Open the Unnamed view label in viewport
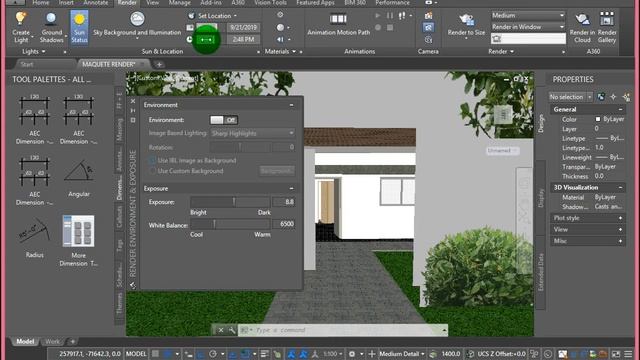640x360 pixels. click(x=502, y=151)
